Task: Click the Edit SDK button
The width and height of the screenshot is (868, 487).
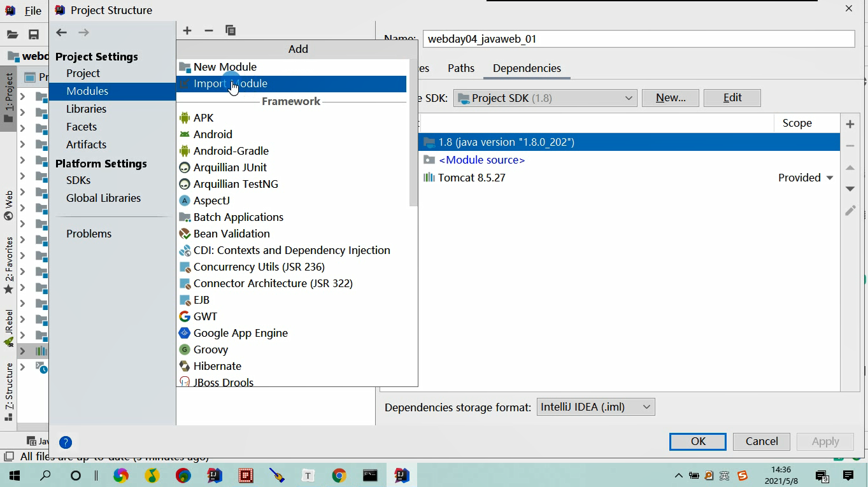Action: point(732,97)
